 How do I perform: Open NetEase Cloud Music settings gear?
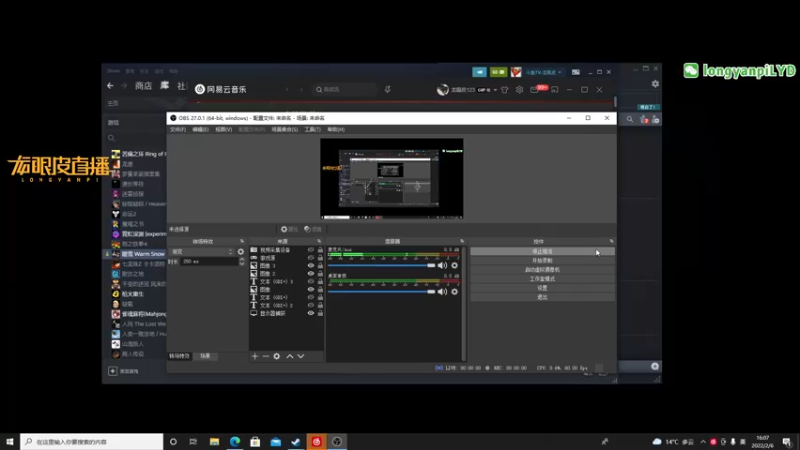tap(519, 90)
